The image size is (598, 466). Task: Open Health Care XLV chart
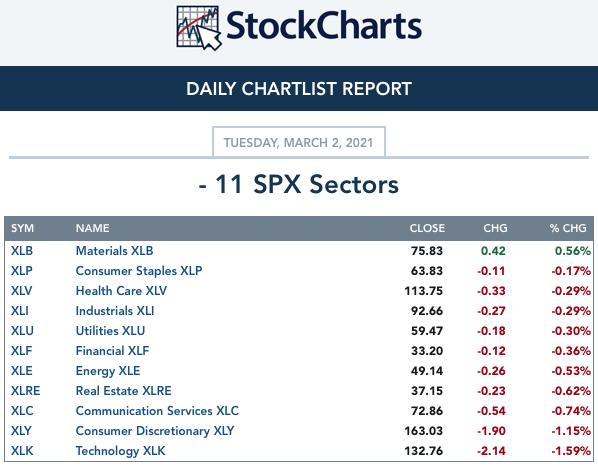click(121, 291)
